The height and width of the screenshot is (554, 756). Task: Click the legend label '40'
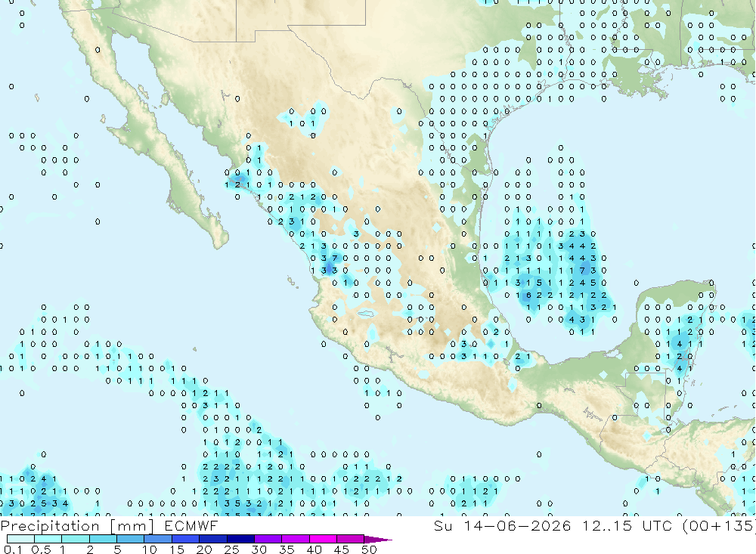point(314,549)
